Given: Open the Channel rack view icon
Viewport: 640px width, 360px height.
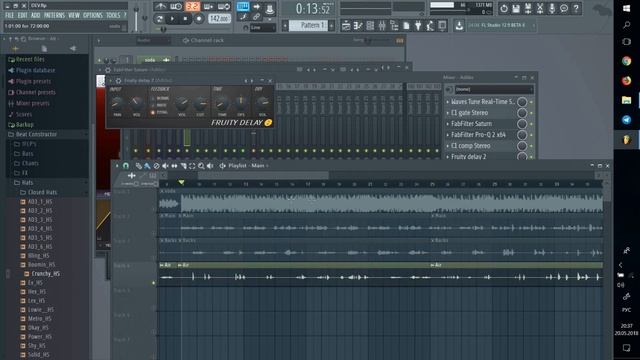Looking at the screenshot, I should click(370, 26).
